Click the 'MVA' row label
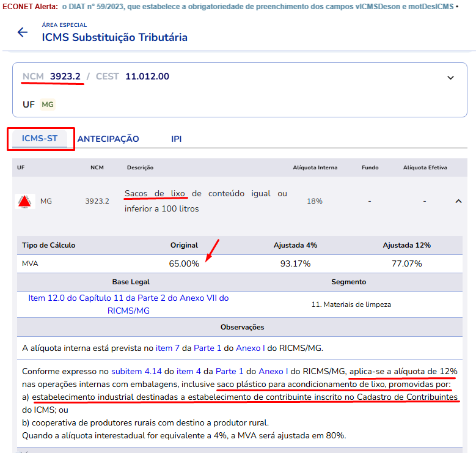The width and height of the screenshot is (476, 453). point(30,263)
